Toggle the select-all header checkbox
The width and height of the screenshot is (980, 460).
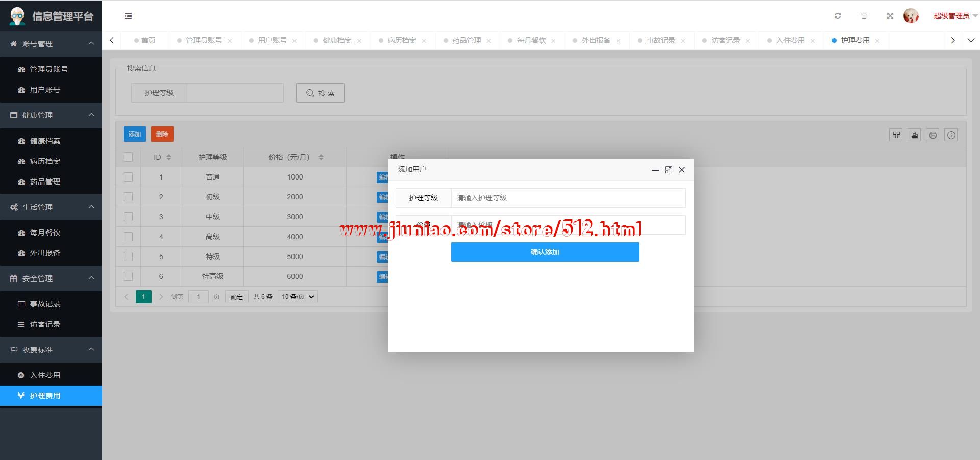128,157
